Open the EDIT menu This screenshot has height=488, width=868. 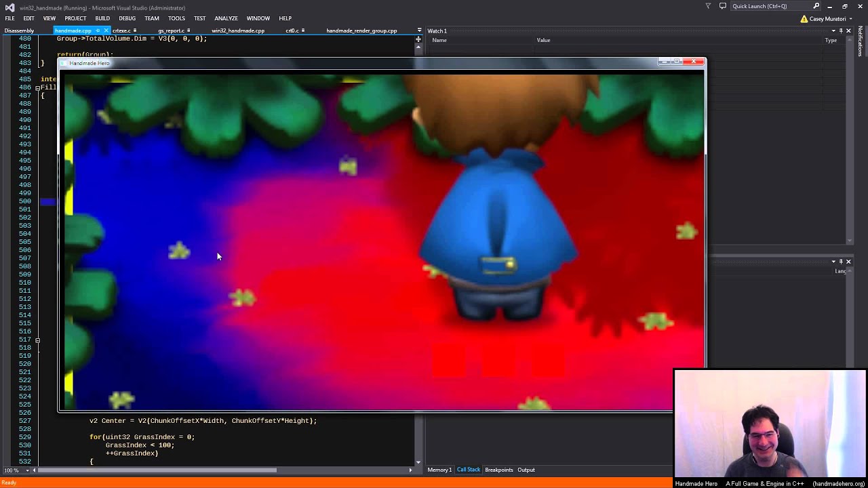(x=28, y=18)
